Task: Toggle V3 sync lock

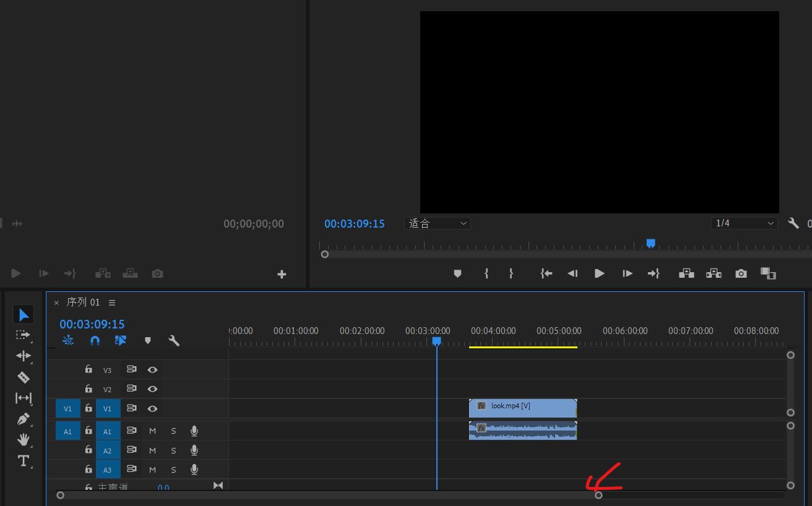Action: pyautogui.click(x=131, y=369)
